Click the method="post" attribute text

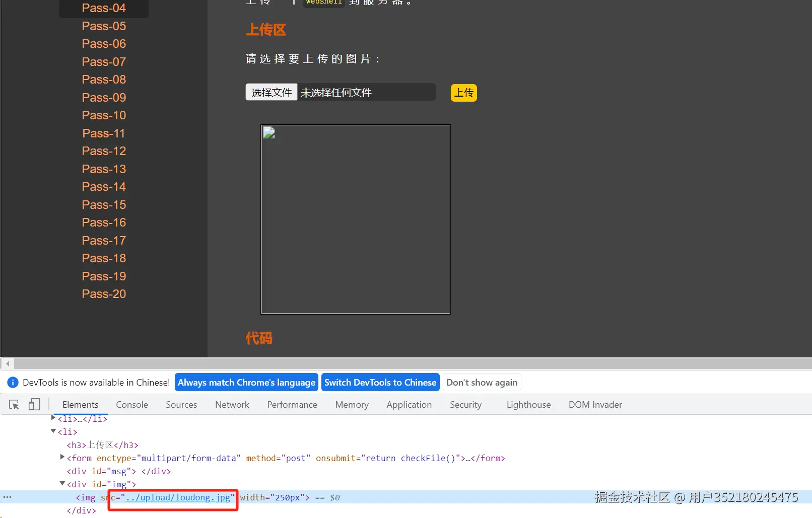pyautogui.click(x=278, y=458)
